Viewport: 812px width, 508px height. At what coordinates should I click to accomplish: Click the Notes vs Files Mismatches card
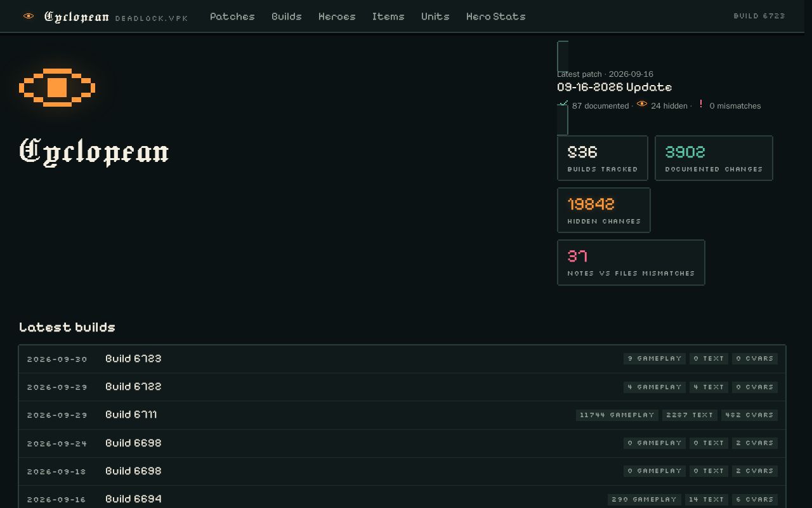[631, 262]
